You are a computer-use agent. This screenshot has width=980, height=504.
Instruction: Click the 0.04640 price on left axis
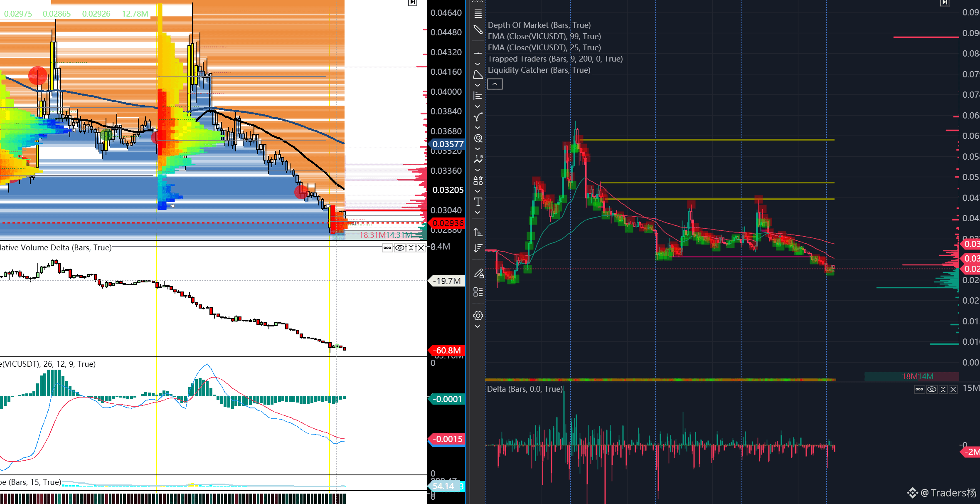click(446, 12)
